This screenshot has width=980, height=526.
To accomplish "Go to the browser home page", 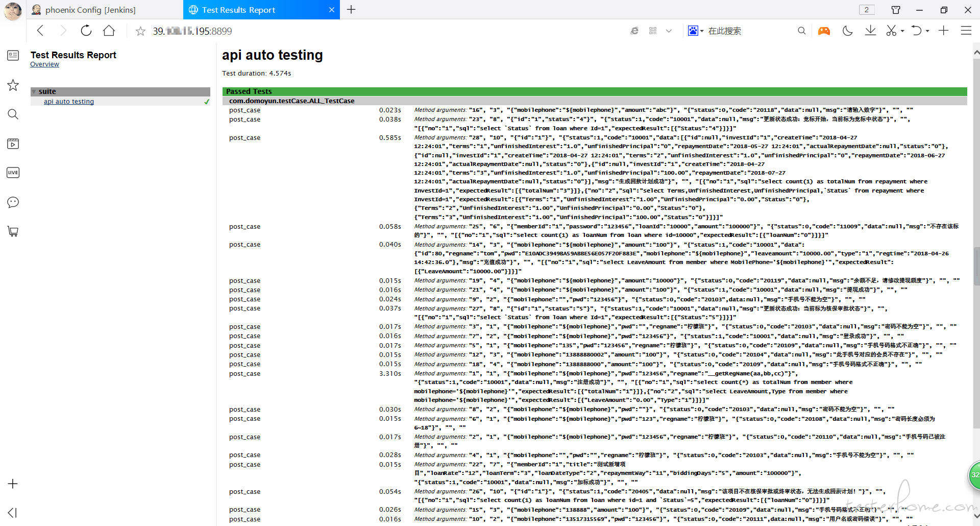I will [109, 31].
